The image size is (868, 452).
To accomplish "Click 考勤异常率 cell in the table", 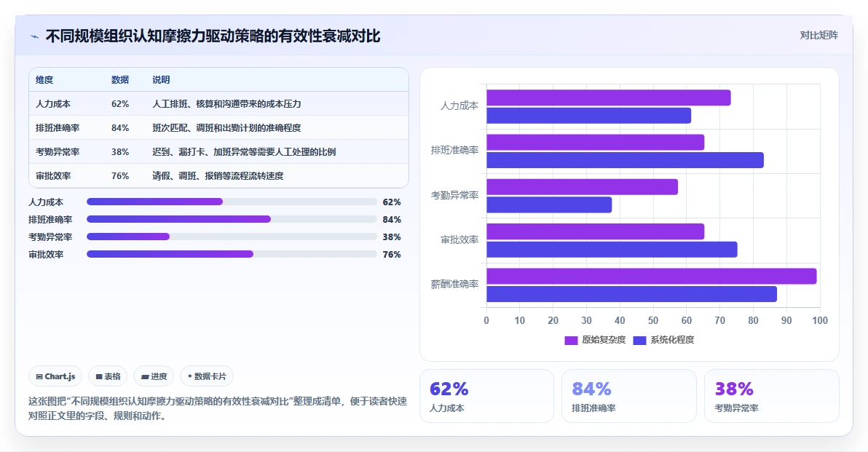I will coord(58,151).
